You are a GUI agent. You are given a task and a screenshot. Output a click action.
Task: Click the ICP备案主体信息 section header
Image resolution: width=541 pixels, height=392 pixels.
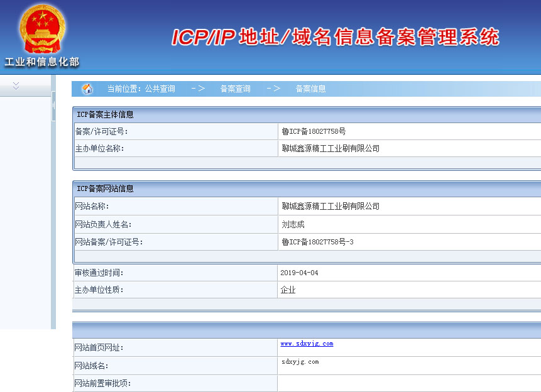[104, 114]
